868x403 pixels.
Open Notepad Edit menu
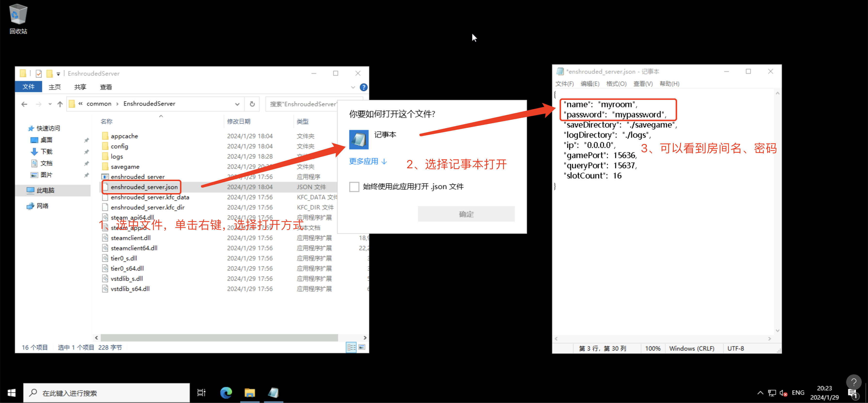tap(590, 84)
